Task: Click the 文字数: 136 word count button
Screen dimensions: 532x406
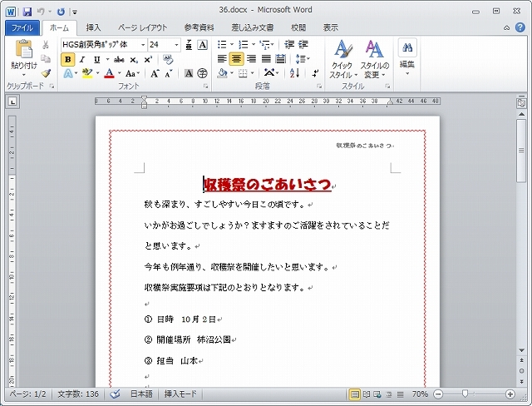Action: click(80, 394)
